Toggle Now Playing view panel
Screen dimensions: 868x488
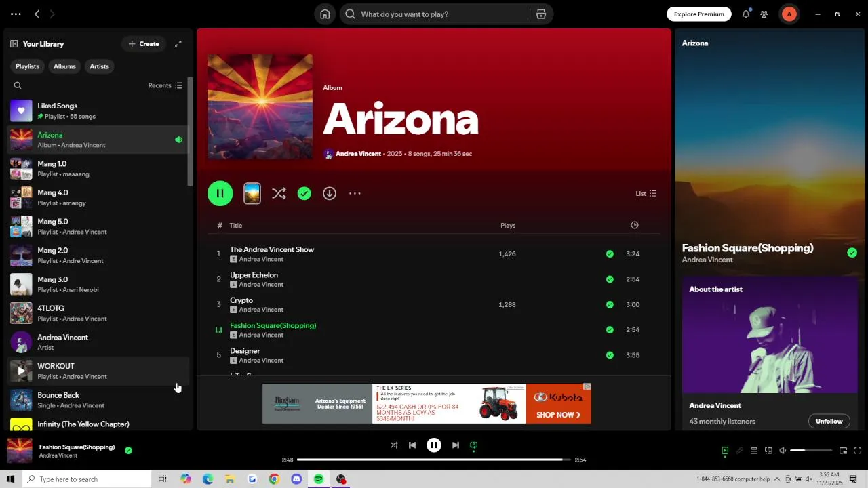coord(725,451)
